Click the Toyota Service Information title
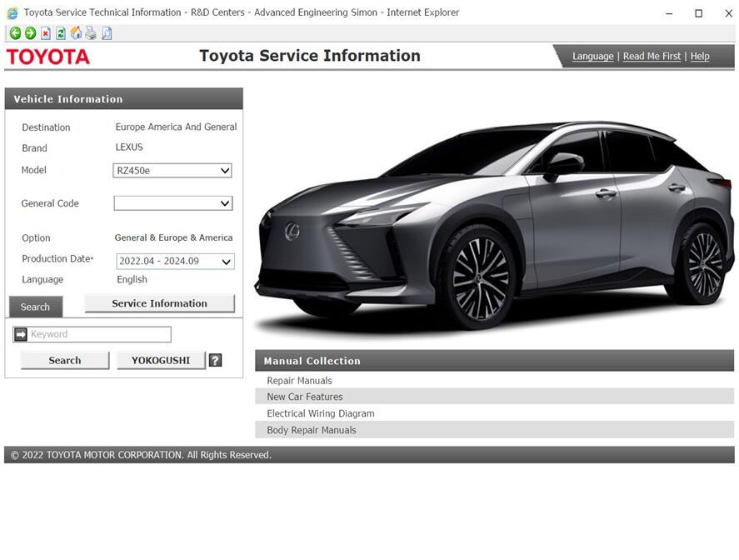The image size is (739, 560). [310, 56]
